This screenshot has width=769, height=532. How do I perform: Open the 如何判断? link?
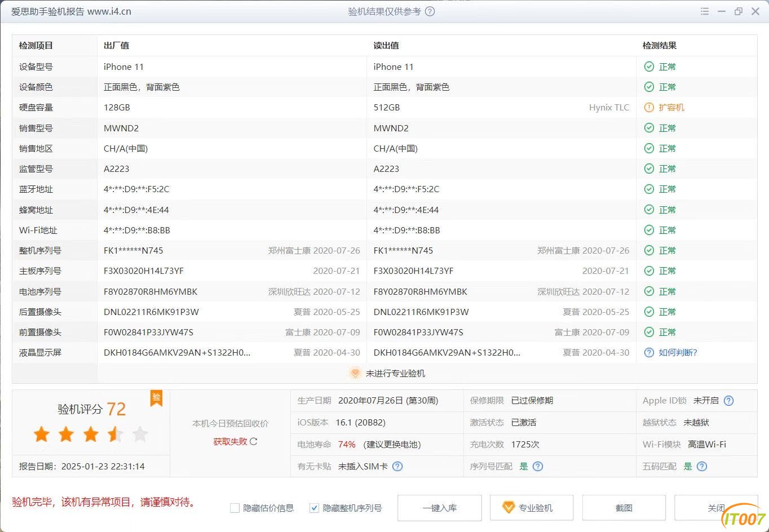678,352
